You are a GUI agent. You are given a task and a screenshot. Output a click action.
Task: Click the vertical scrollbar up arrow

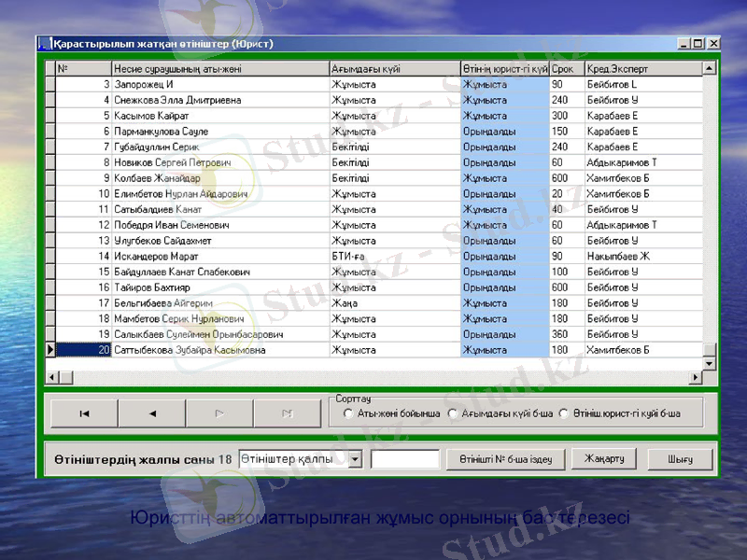[x=709, y=68]
